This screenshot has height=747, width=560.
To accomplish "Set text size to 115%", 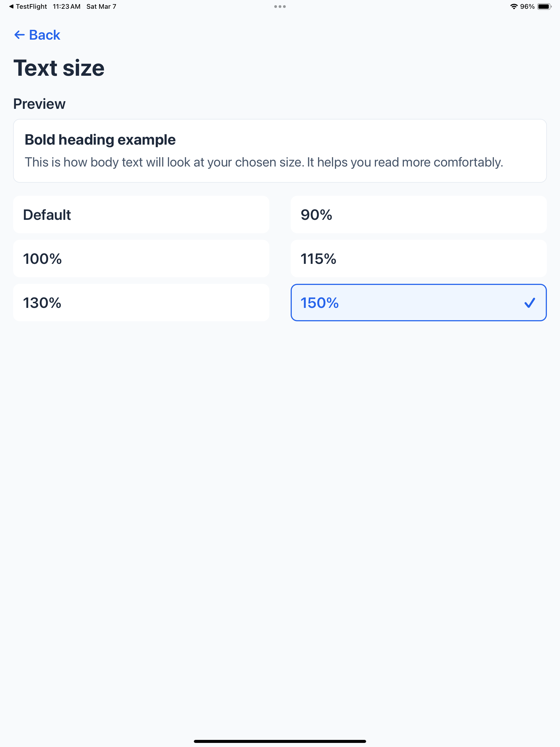I will pos(418,259).
